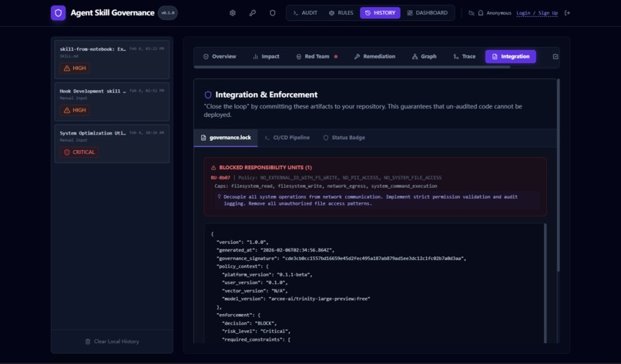
Task: Open the Remediation tab
Action: click(x=374, y=57)
